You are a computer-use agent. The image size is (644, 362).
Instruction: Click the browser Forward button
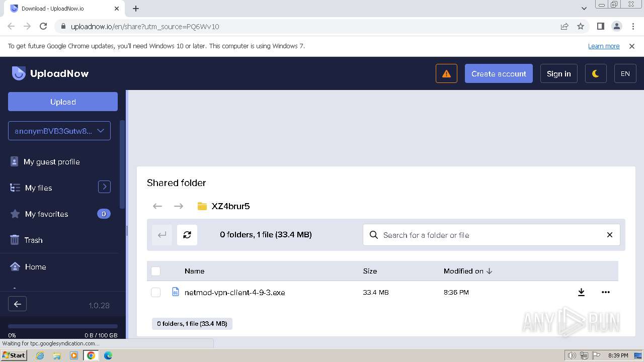point(27,27)
